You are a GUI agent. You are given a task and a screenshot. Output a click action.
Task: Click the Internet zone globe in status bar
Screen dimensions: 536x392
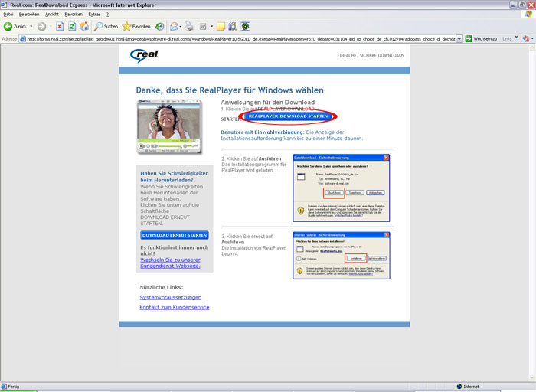[x=459, y=387]
